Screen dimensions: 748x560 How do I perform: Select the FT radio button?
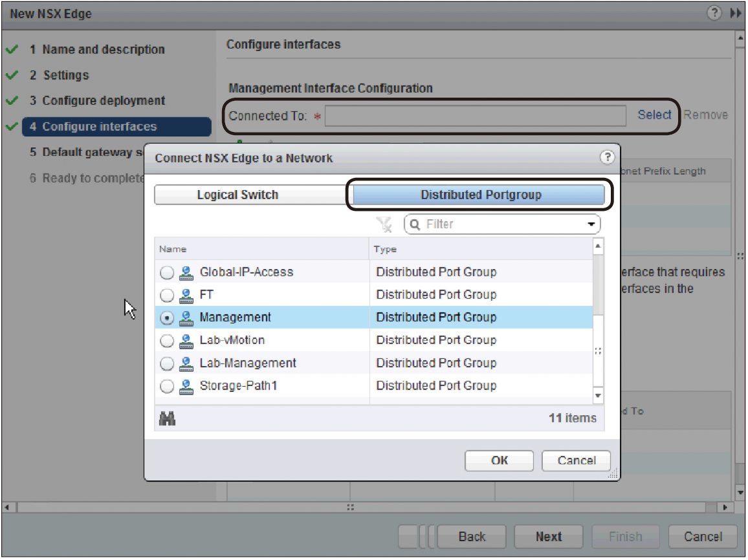pyautogui.click(x=166, y=296)
